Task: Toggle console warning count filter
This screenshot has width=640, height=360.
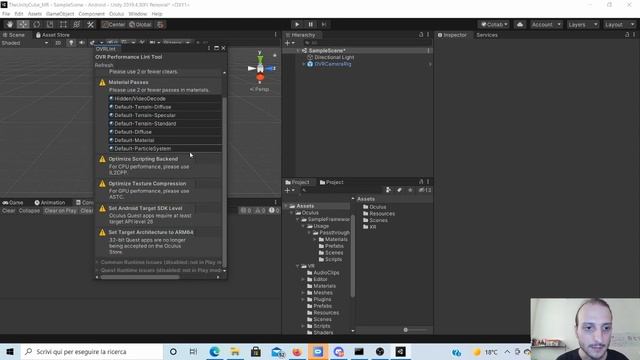Action: pos(260,211)
